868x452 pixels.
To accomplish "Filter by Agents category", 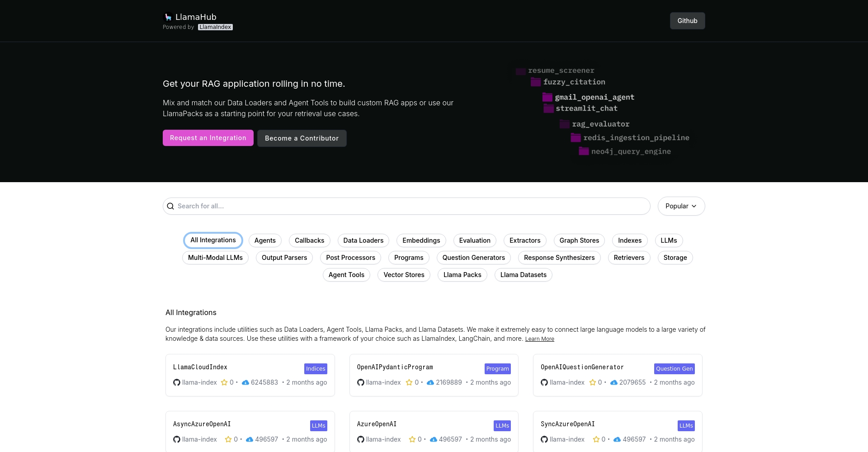I will click(265, 240).
